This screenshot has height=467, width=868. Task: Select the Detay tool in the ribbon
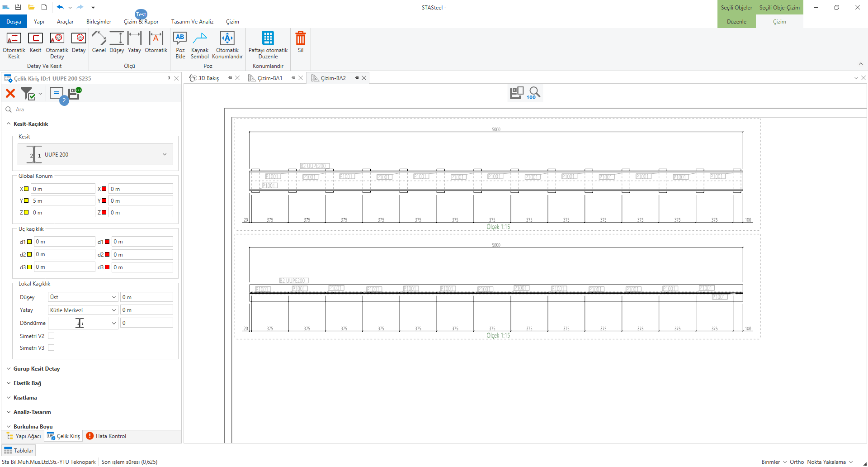coord(79,39)
